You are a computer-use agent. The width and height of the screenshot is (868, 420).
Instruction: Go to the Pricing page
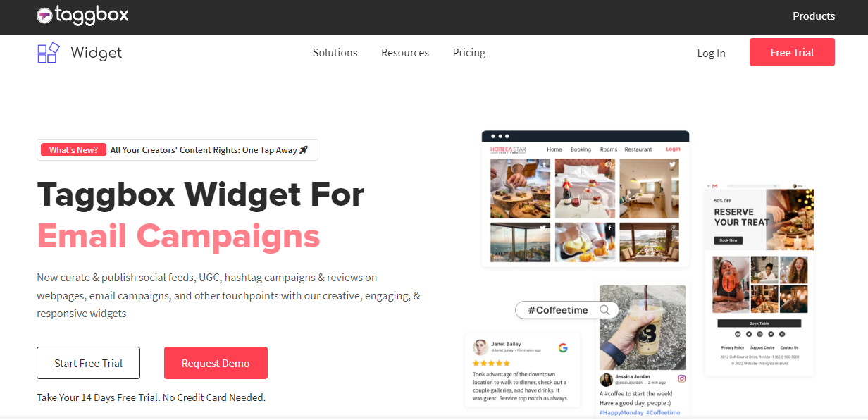[x=469, y=53]
